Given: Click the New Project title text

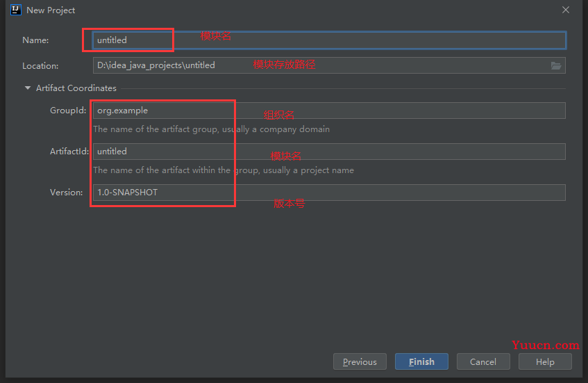Looking at the screenshot, I should pyautogui.click(x=51, y=10).
